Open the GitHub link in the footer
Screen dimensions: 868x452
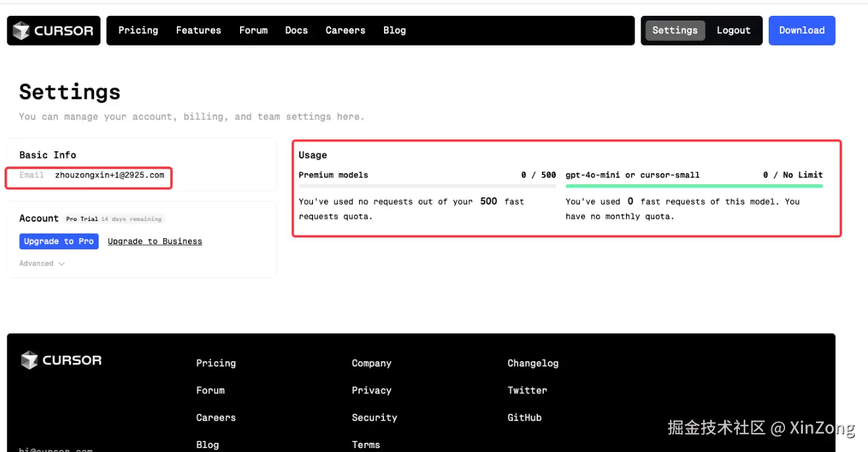pos(525,418)
